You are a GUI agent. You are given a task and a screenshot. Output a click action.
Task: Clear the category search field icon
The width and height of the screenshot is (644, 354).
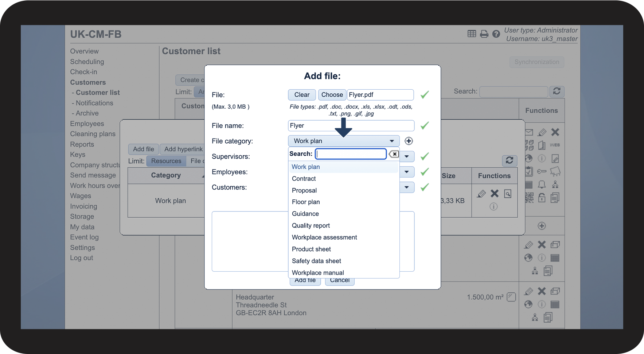coord(394,154)
